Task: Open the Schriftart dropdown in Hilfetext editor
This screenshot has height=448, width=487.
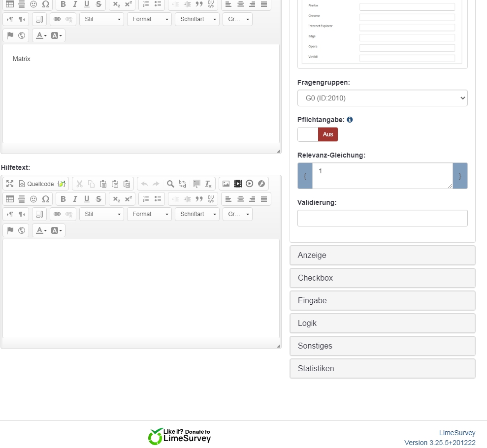Action: [x=197, y=214]
